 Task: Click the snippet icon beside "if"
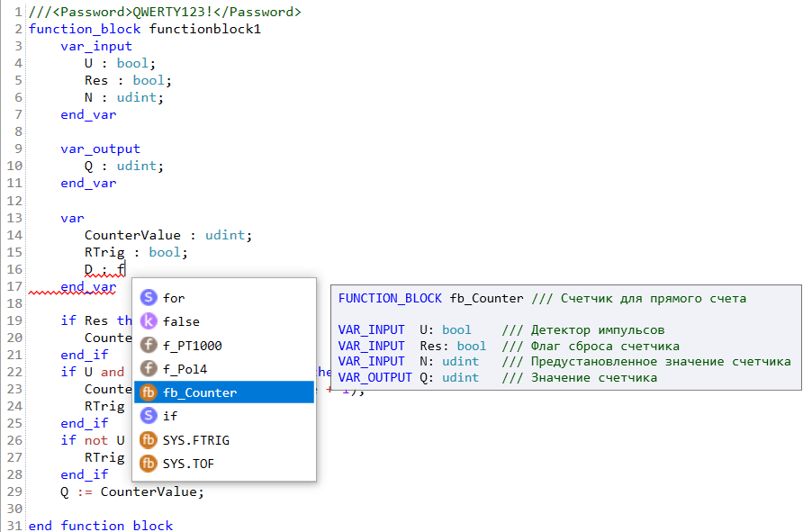pyautogui.click(x=149, y=416)
